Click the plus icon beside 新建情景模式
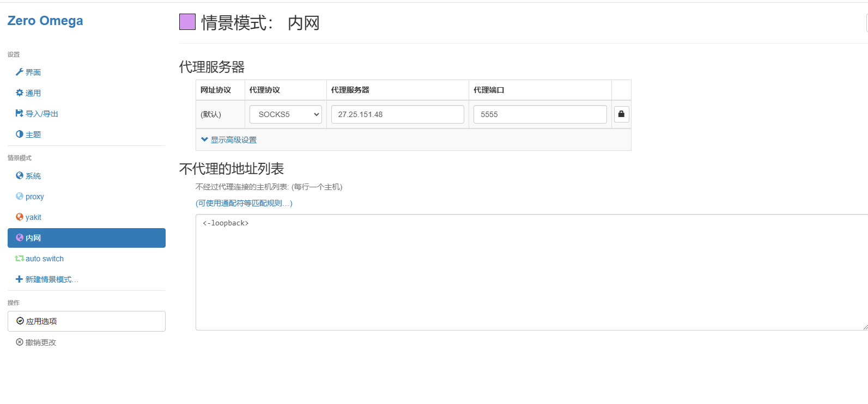The width and height of the screenshot is (868, 404). [x=20, y=279]
